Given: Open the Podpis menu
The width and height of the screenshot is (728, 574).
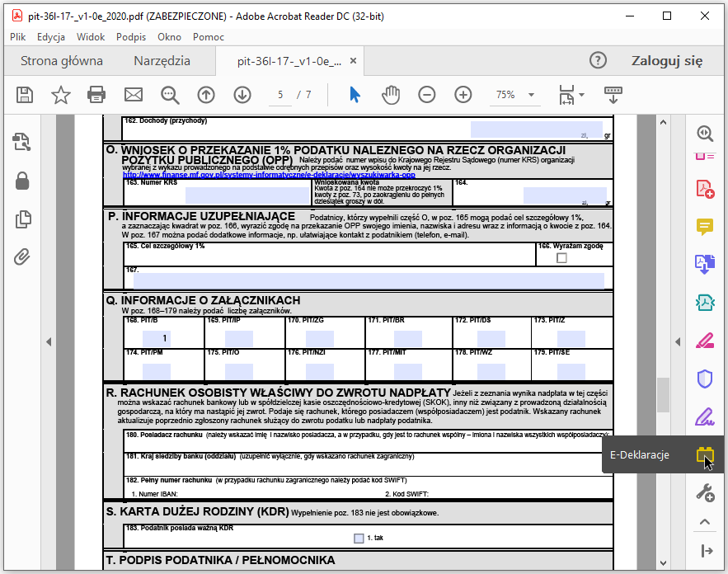Looking at the screenshot, I should pyautogui.click(x=131, y=37).
